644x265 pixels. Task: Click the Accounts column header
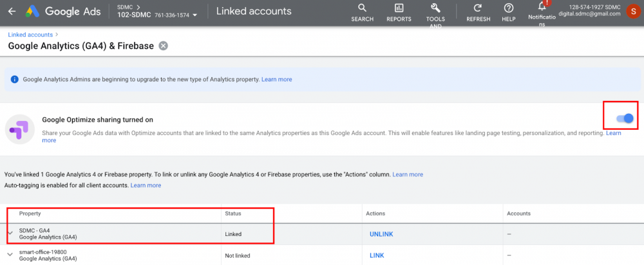tap(518, 214)
